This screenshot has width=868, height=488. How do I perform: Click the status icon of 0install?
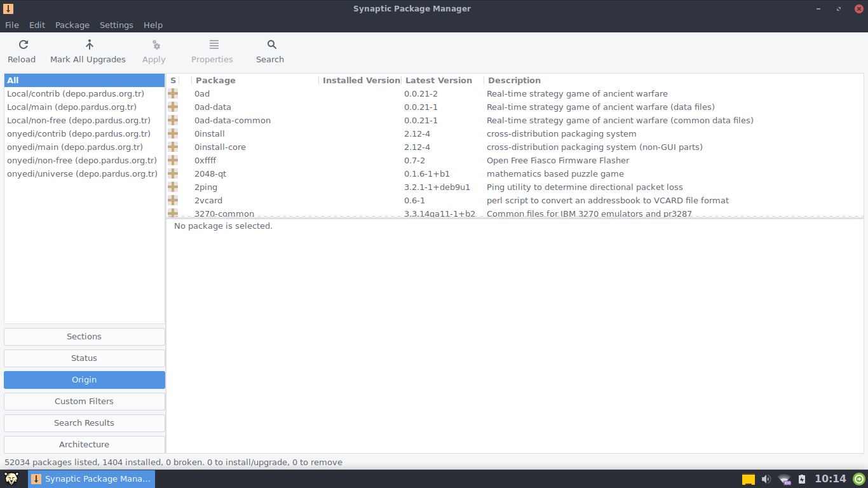tap(173, 133)
